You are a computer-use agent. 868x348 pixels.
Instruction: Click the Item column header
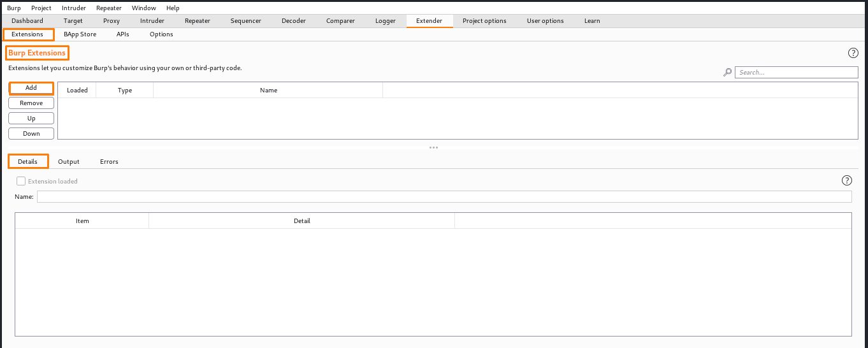[x=82, y=221]
